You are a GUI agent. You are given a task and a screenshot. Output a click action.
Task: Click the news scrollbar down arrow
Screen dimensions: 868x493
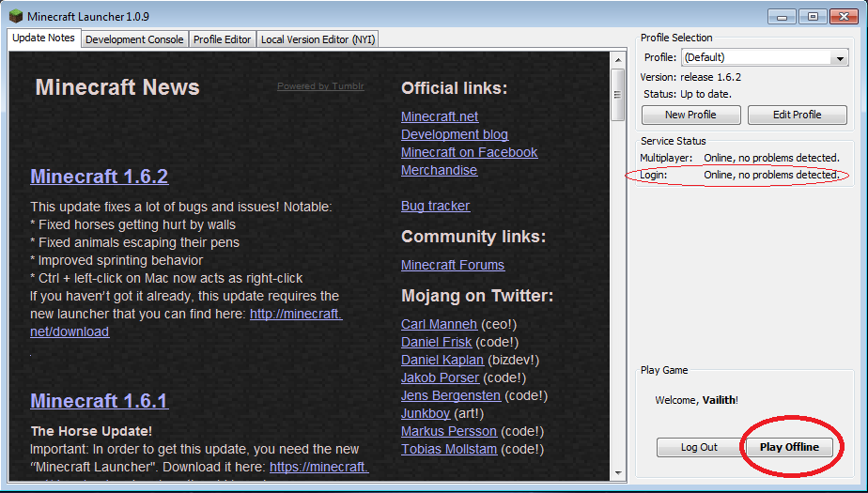pyautogui.click(x=618, y=473)
